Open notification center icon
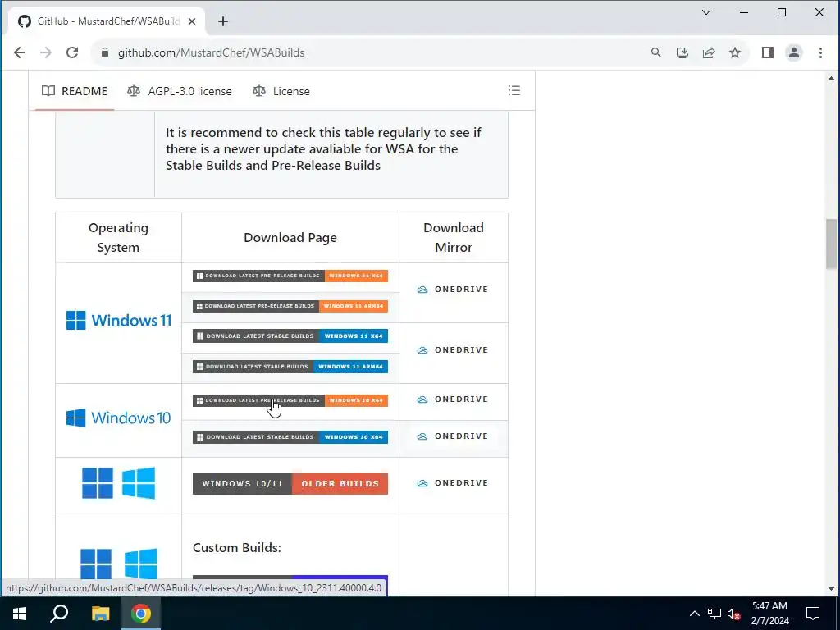840x630 pixels. [x=813, y=614]
